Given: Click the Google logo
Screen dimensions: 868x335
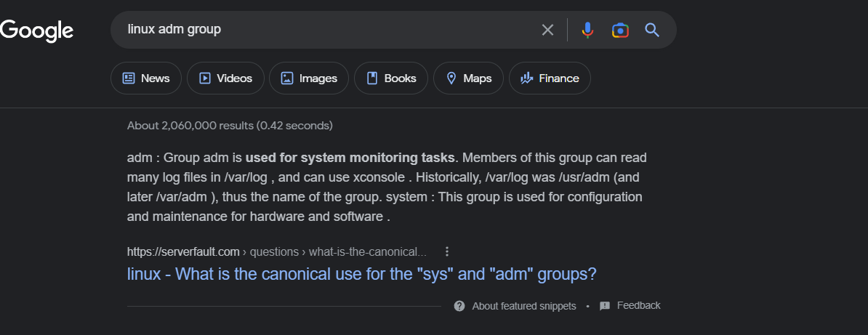Looking at the screenshot, I should [x=36, y=31].
